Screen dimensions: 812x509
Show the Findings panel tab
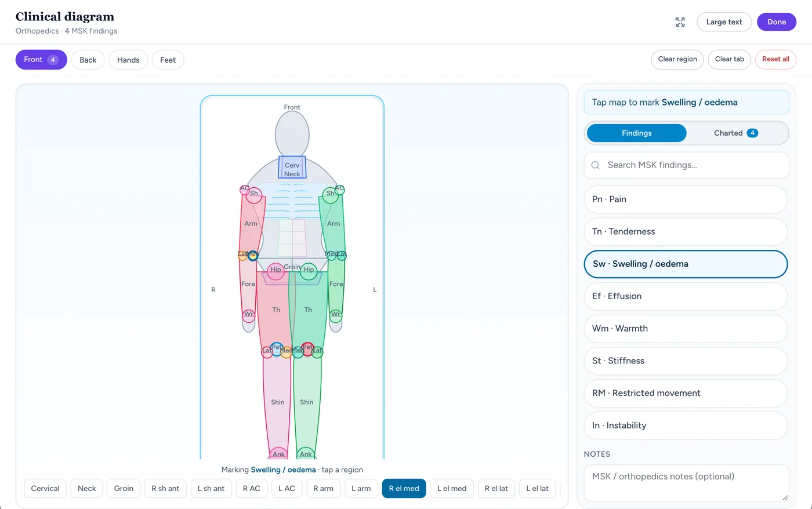(x=637, y=133)
